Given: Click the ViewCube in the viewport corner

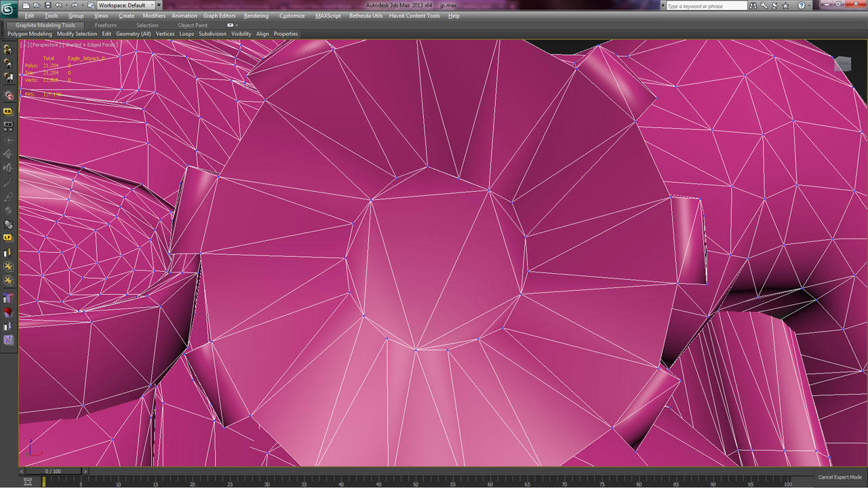Looking at the screenshot, I should (x=842, y=64).
